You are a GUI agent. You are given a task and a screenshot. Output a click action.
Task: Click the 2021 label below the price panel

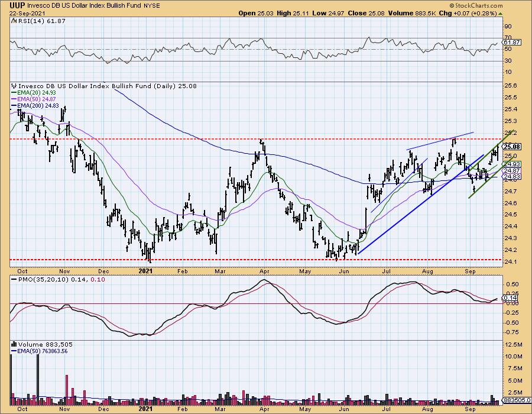pos(146,271)
